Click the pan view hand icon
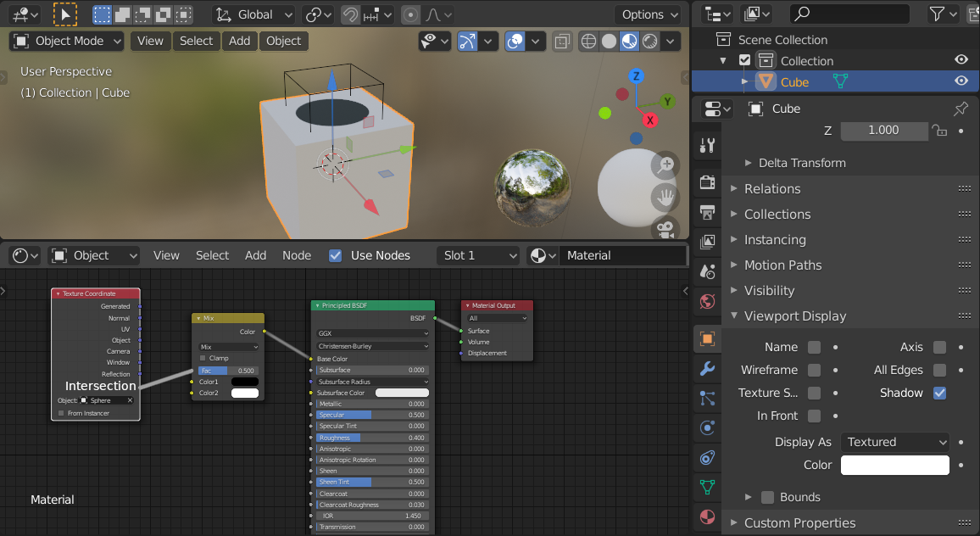The image size is (980, 536). pos(665,198)
